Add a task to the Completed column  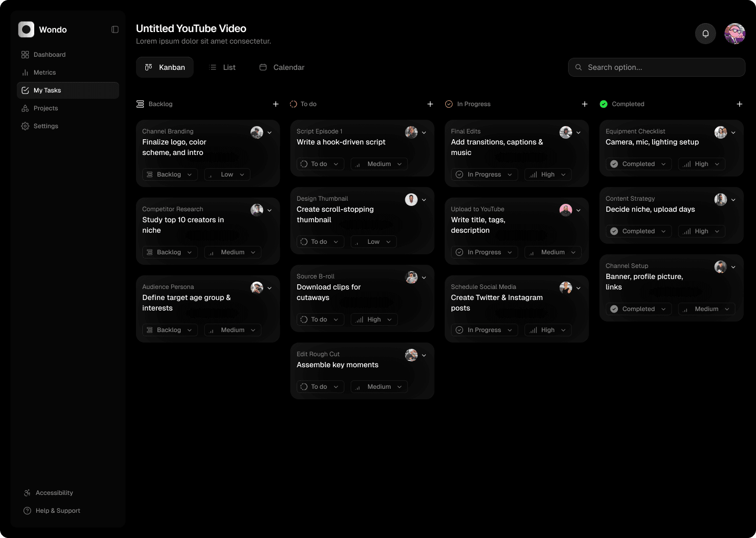739,104
